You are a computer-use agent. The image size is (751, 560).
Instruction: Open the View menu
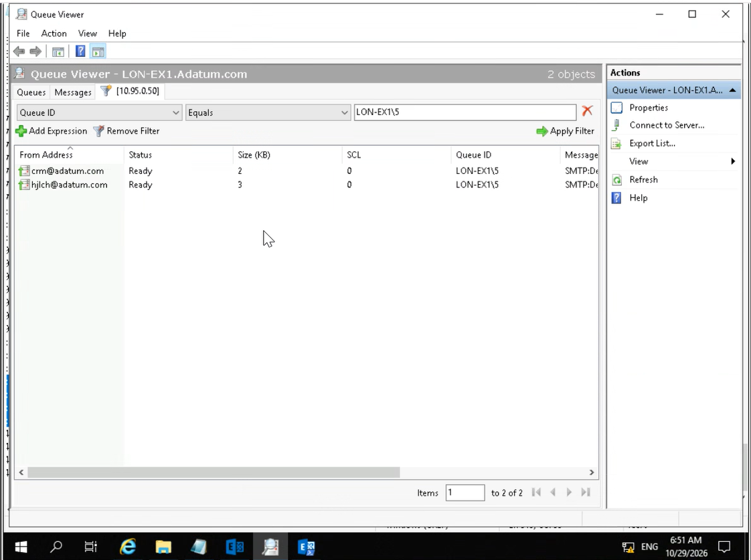click(88, 33)
